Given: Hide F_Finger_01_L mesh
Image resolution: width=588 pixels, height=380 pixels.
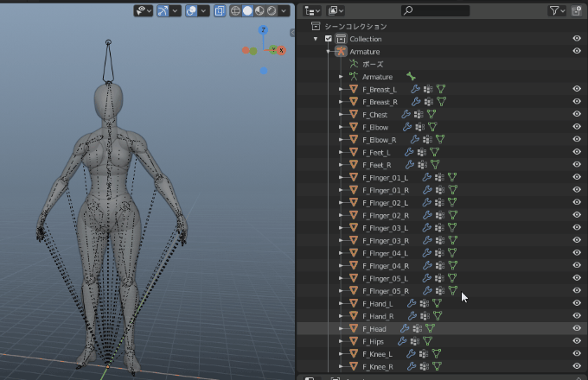Looking at the screenshot, I should pyautogui.click(x=577, y=177).
